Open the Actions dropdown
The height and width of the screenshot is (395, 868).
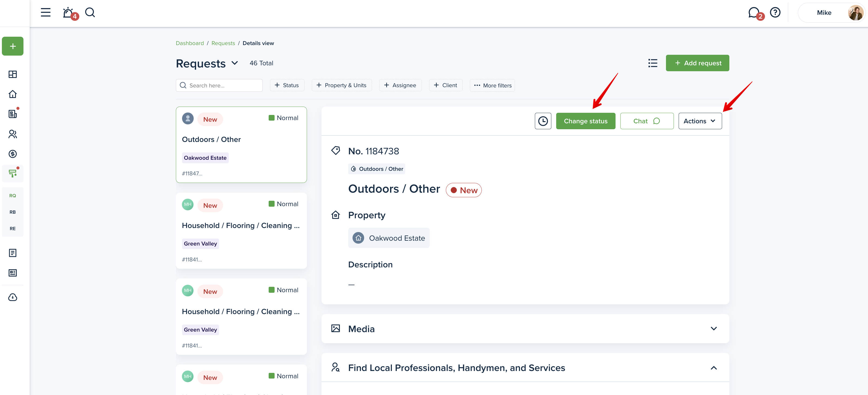pyautogui.click(x=700, y=121)
